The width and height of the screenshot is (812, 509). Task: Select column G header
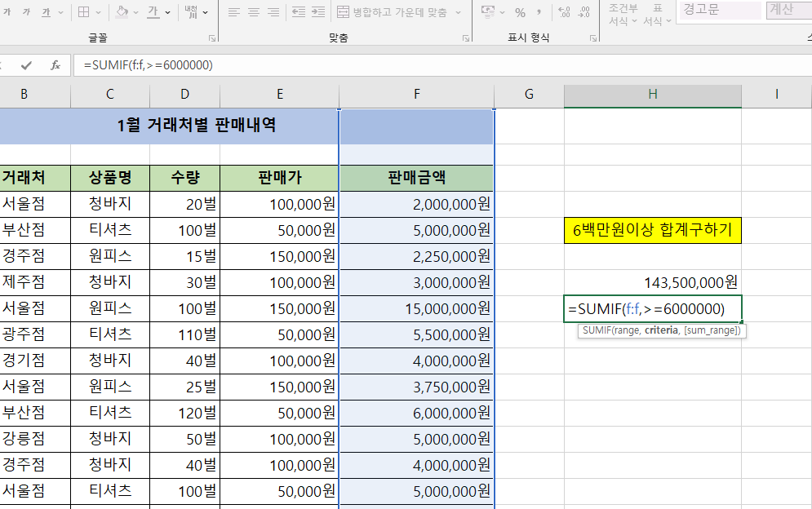point(530,95)
